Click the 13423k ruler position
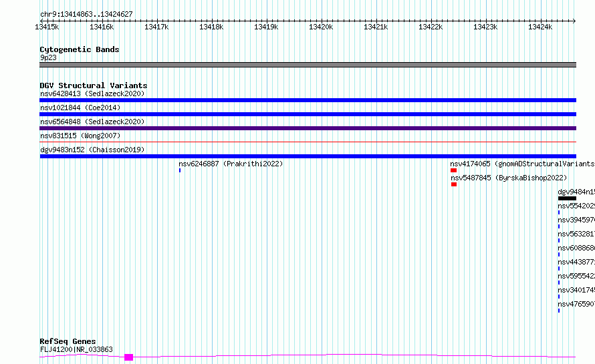The width and height of the screenshot is (595, 364). pyautogui.click(x=485, y=27)
